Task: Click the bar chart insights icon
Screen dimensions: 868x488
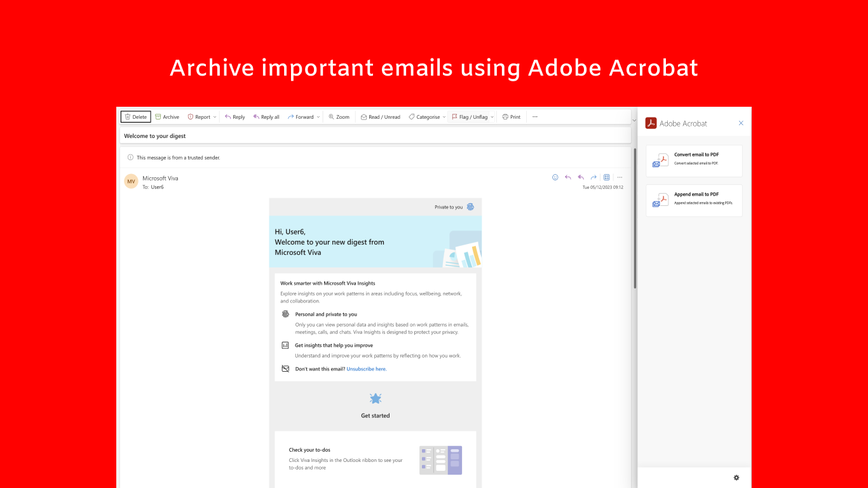Action: point(285,345)
